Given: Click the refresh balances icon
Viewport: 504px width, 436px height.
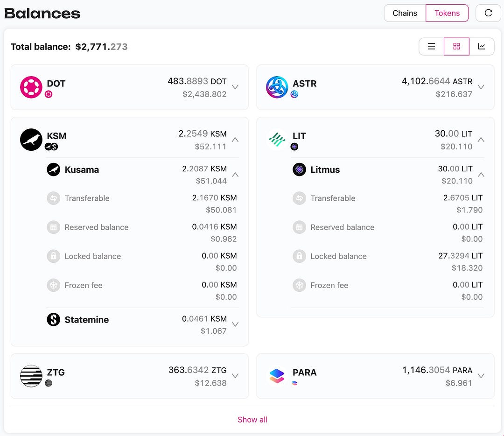Looking at the screenshot, I should click(488, 13).
